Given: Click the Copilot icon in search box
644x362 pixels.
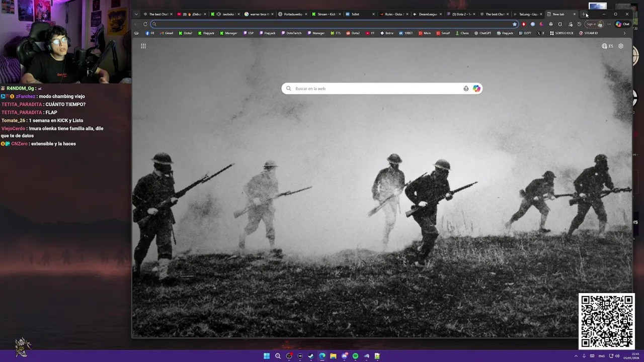Looking at the screenshot, I should (476, 88).
